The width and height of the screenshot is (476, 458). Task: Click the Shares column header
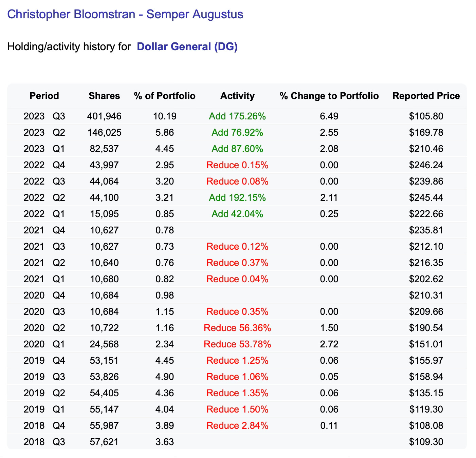click(x=104, y=96)
